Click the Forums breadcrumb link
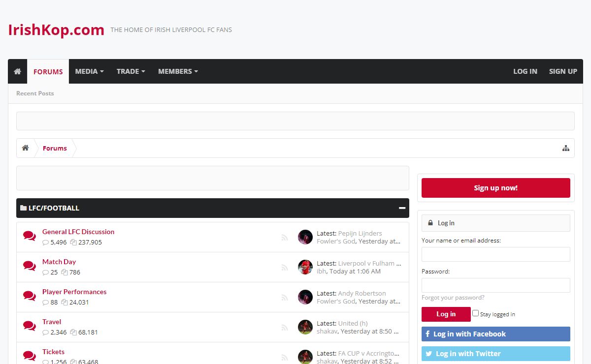 click(55, 148)
